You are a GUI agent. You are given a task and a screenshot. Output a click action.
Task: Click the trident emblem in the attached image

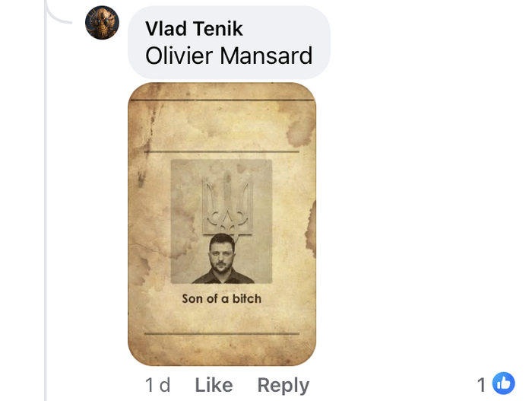click(227, 204)
